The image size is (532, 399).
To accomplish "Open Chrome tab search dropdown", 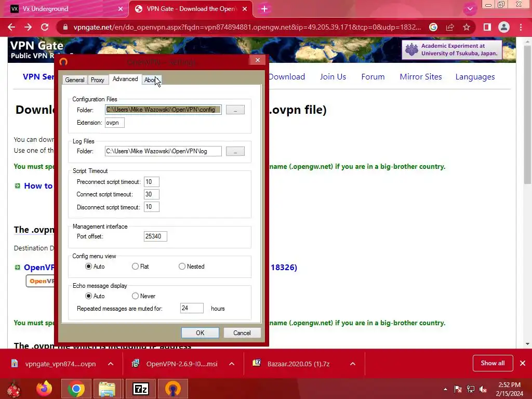I will pos(470,9).
